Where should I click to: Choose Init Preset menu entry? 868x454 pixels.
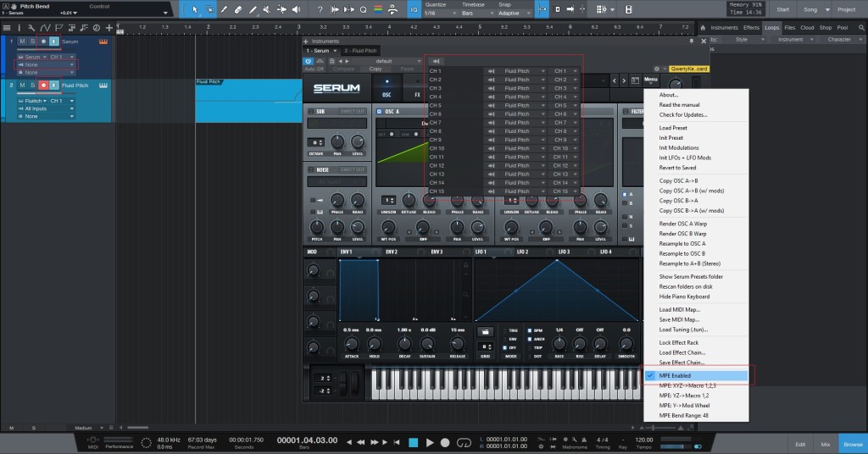point(670,138)
